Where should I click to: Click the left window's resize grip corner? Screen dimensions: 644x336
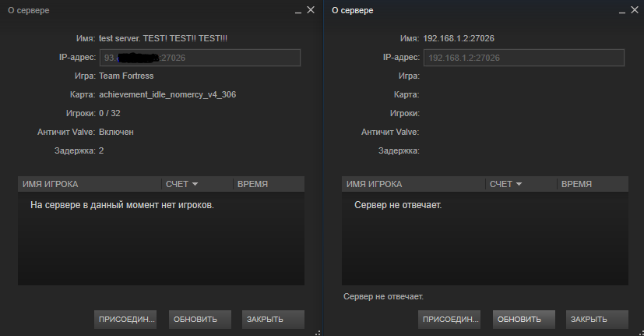pyautogui.click(x=318, y=332)
